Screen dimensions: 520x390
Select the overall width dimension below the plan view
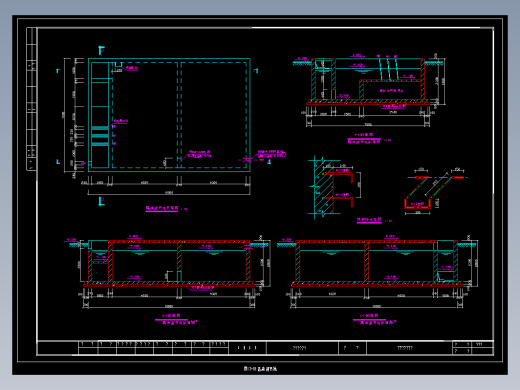[169, 193]
